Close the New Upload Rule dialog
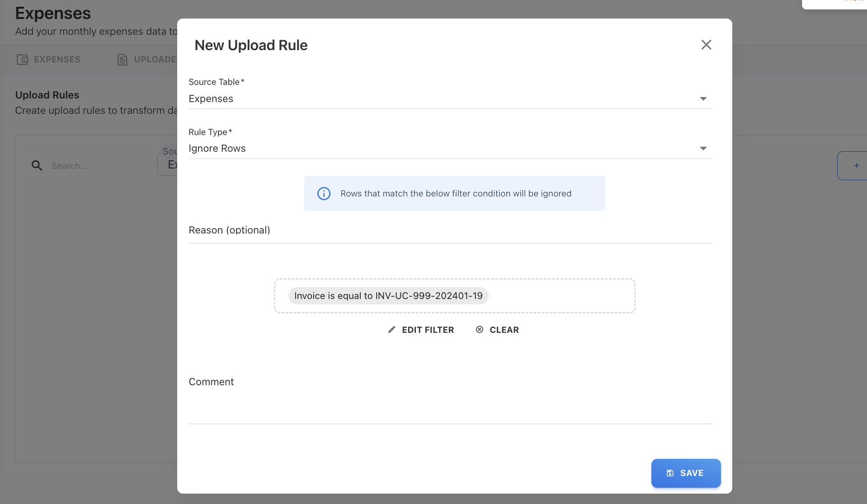 coord(706,45)
